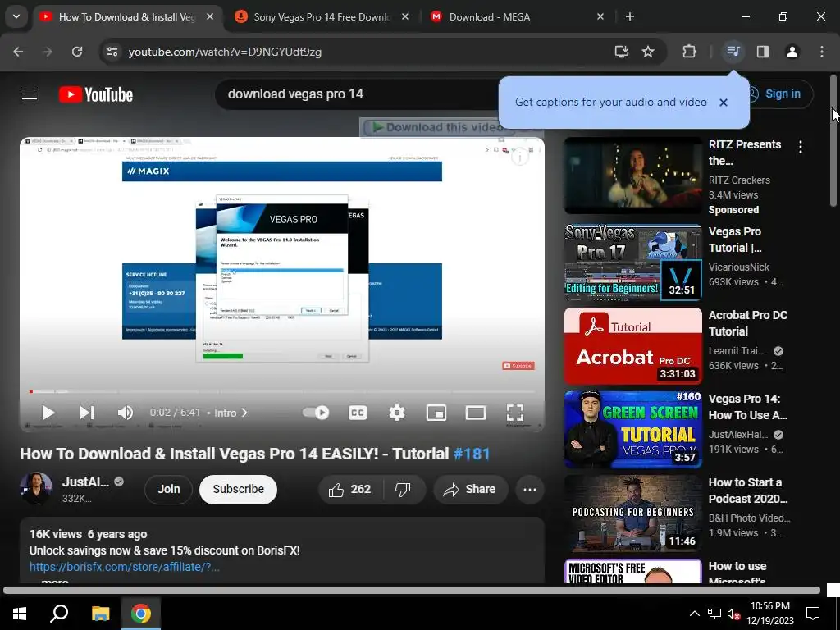View site information icon in address bar

tap(112, 52)
